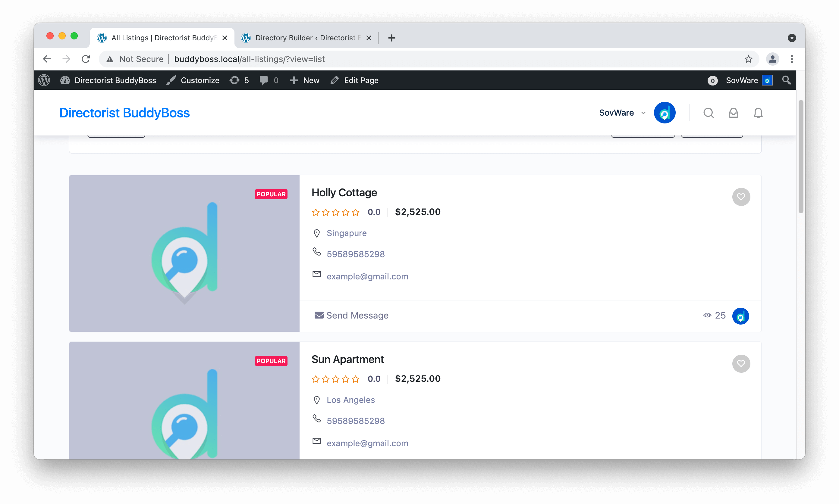This screenshot has width=839, height=504.
Task: Open the messages inbox icon
Action: click(x=733, y=113)
